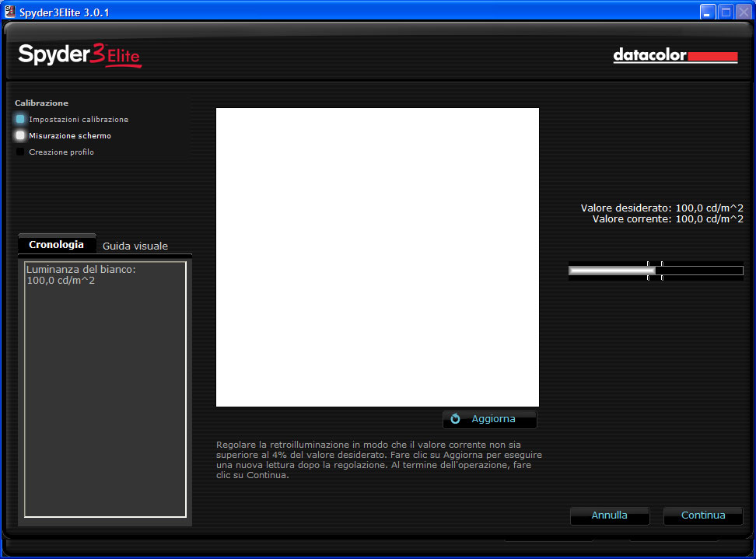Screen dimensions: 756x559
Task: Click the 'Regolare la retroilluminazione' instruction text
Action: pyautogui.click(x=379, y=459)
